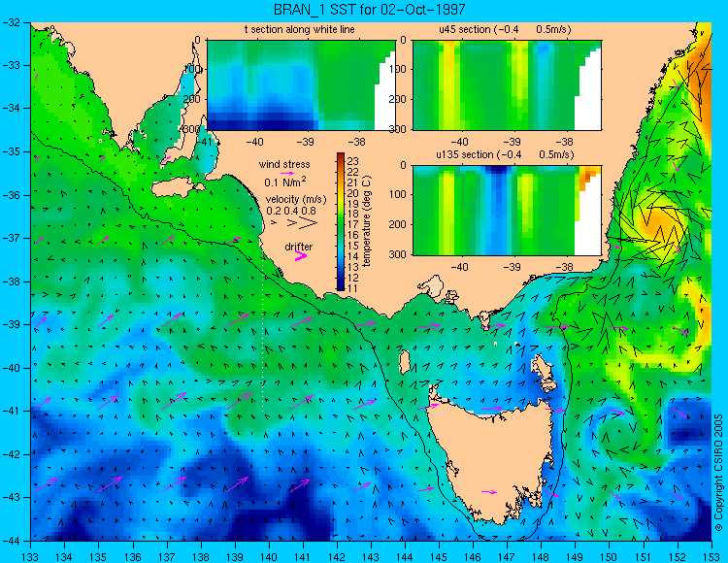Click the smallest 0.2 velocity legend arrowhead
The image size is (728, 563).
274,223
